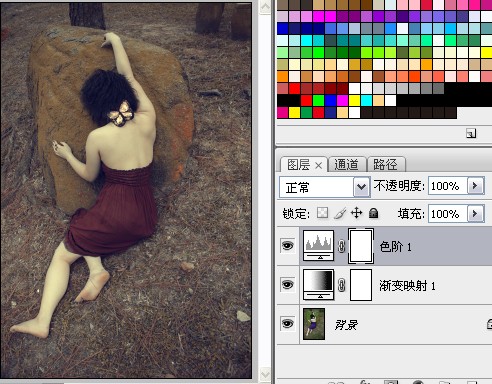Image resolution: width=492 pixels, height=384 pixels.
Task: Pick yellow swatch in the bottom swatch row
Action: (x=294, y=112)
